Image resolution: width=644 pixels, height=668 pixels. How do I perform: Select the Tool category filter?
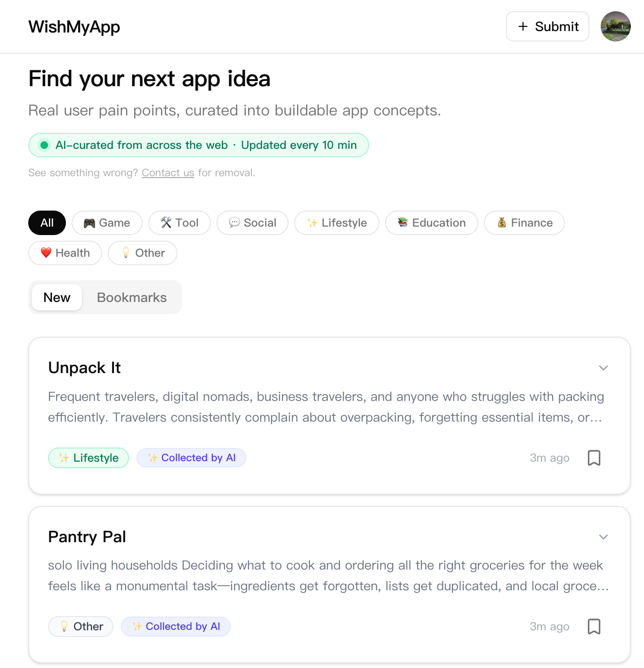[179, 223]
